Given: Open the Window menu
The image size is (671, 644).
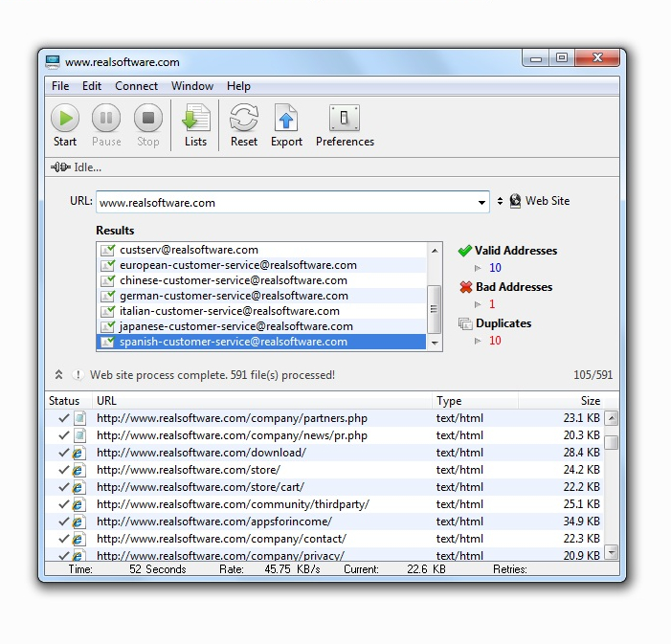Looking at the screenshot, I should coord(192,86).
